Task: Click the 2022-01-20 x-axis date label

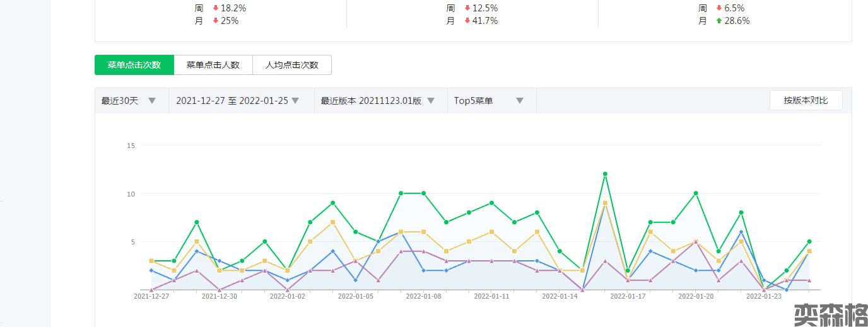Action: coord(696,295)
